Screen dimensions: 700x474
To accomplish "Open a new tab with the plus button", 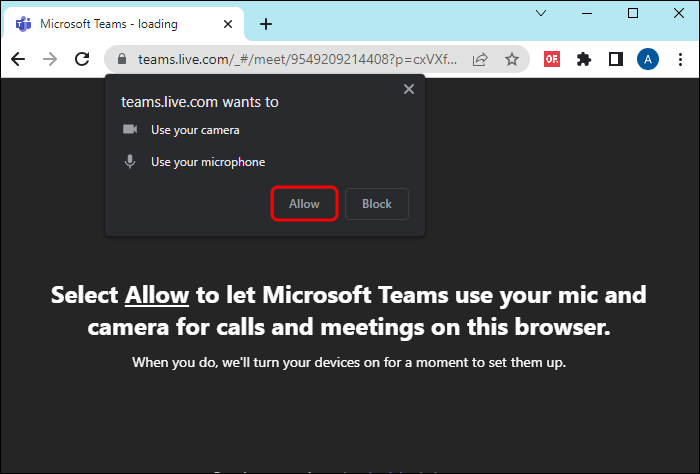I will (x=266, y=24).
